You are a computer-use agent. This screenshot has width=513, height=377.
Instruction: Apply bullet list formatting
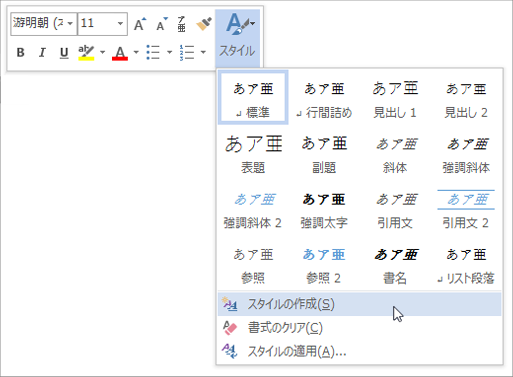coord(153,52)
